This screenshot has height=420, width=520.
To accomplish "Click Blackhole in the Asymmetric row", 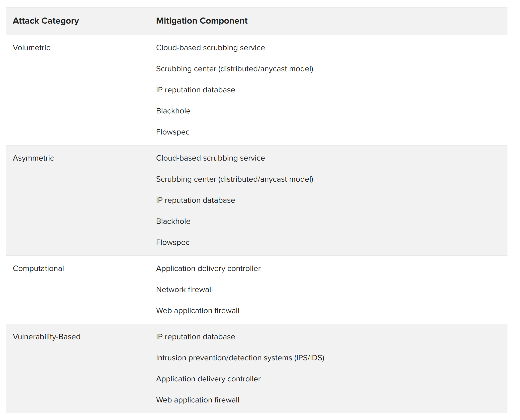I will point(173,221).
